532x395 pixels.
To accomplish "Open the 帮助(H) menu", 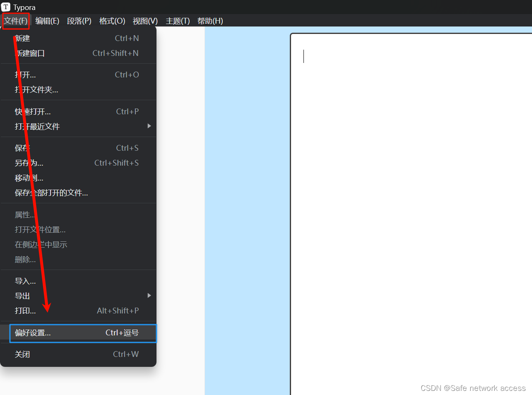I will coord(210,21).
